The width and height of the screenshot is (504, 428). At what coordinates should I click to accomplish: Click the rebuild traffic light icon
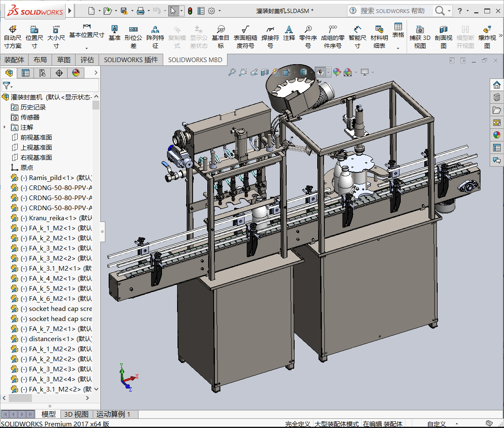pyautogui.click(x=190, y=11)
